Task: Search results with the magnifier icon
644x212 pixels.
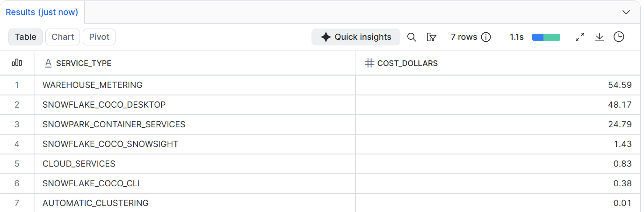Action: (412, 37)
